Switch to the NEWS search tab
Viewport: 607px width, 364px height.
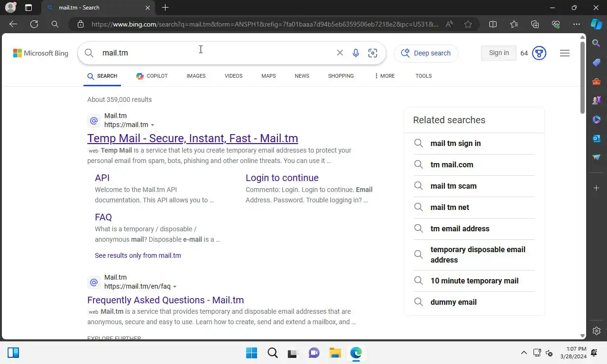(302, 76)
